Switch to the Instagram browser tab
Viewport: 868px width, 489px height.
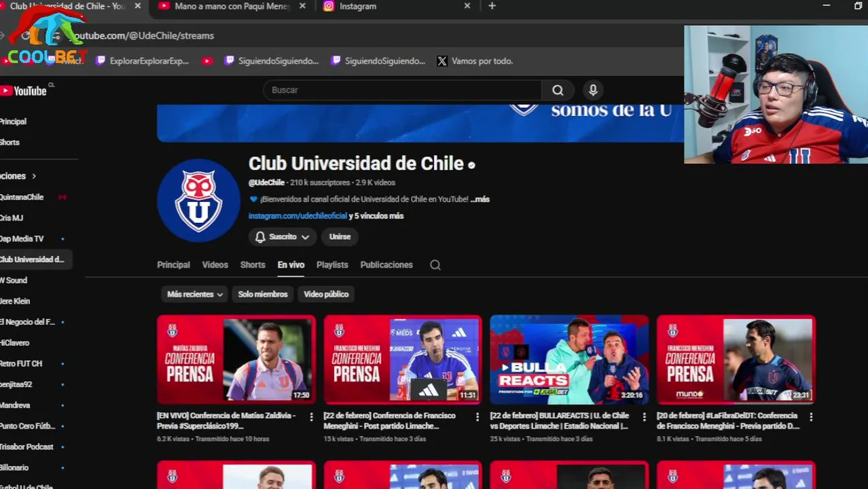[x=394, y=6]
